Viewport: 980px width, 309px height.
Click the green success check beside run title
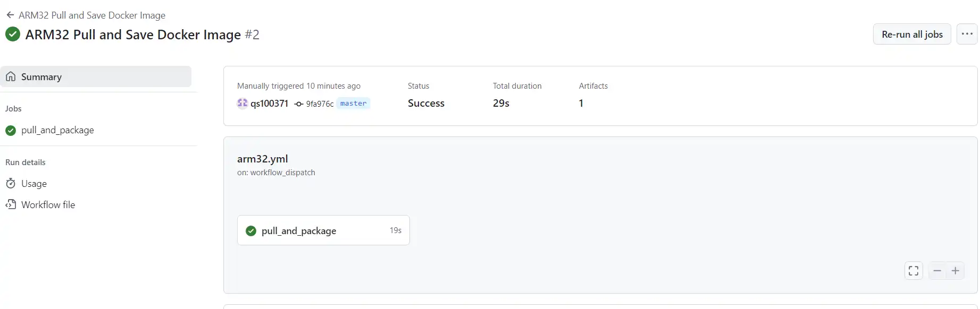13,35
